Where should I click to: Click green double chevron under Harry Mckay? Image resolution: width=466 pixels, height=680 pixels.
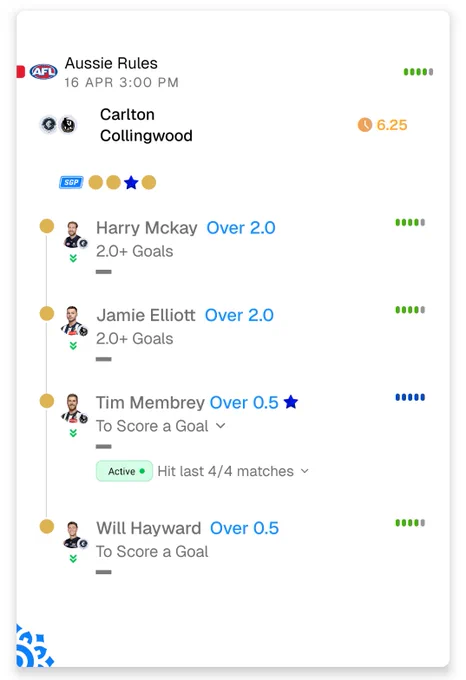73,258
